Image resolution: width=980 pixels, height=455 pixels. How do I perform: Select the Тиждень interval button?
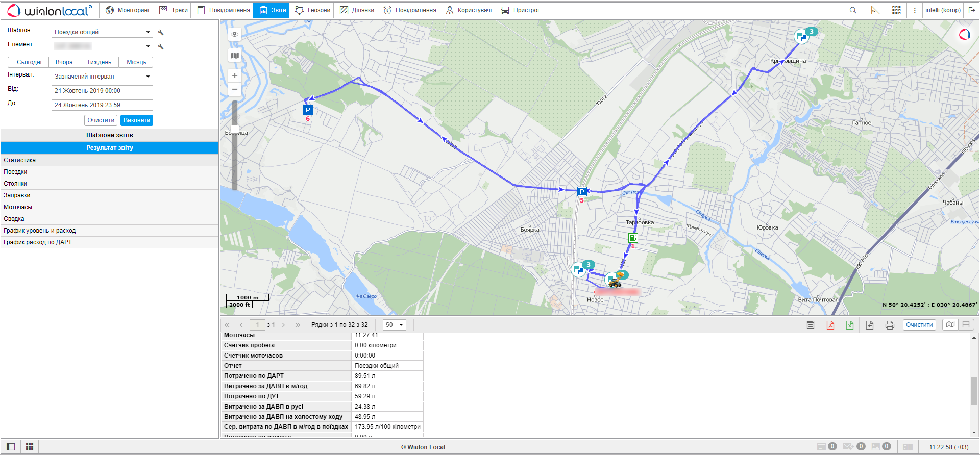click(x=99, y=62)
